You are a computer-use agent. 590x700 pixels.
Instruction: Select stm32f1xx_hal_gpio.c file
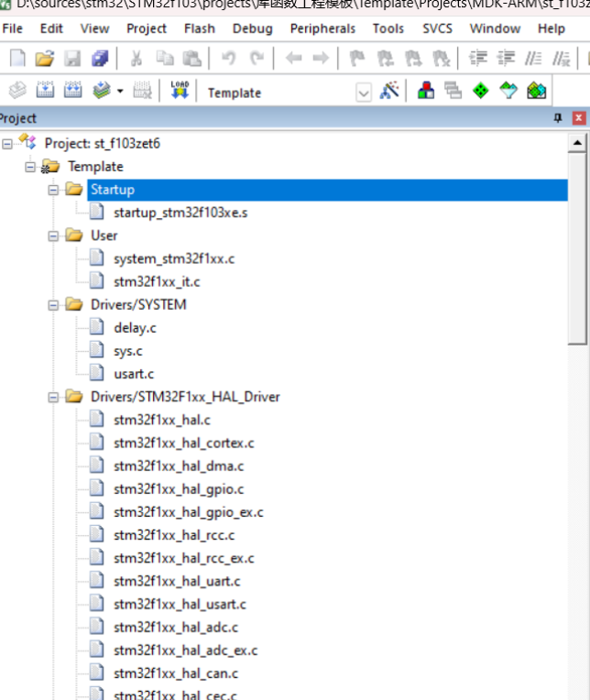click(x=179, y=489)
